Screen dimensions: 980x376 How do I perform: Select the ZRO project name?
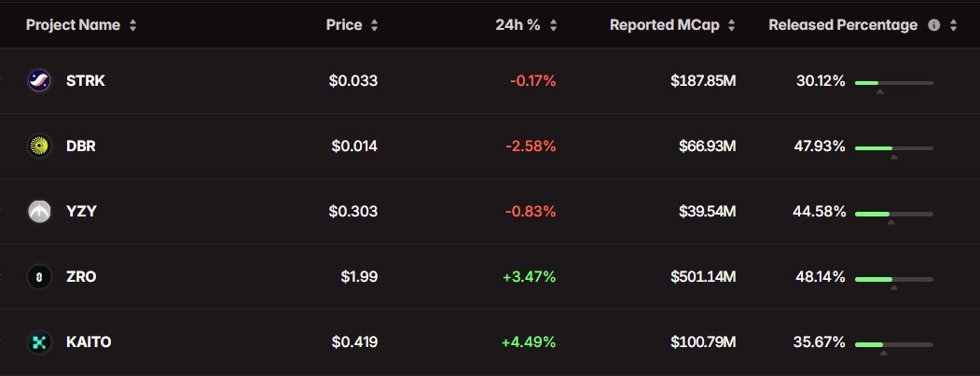(81, 277)
